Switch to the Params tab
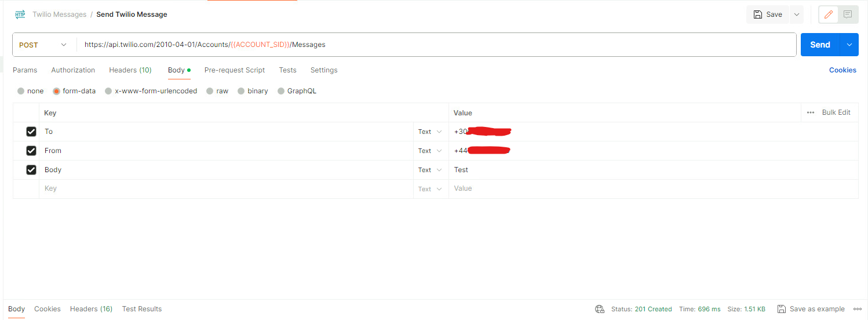The image size is (868, 320). (x=25, y=70)
